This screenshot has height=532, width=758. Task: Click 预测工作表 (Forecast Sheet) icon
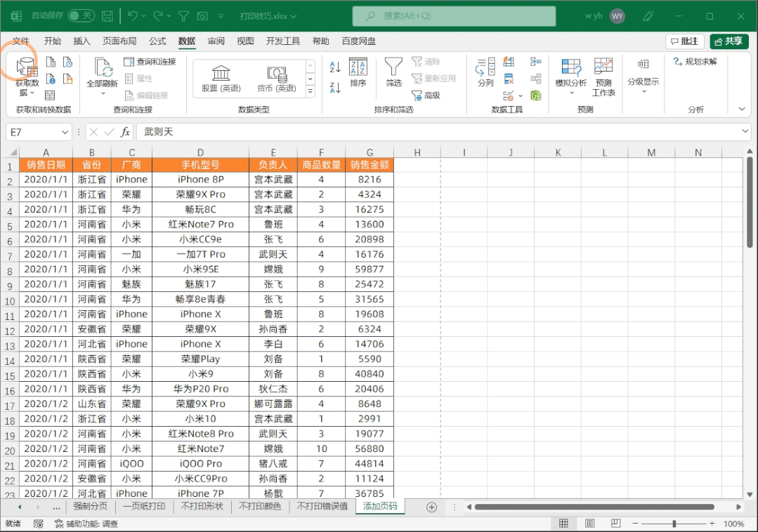[x=603, y=77]
